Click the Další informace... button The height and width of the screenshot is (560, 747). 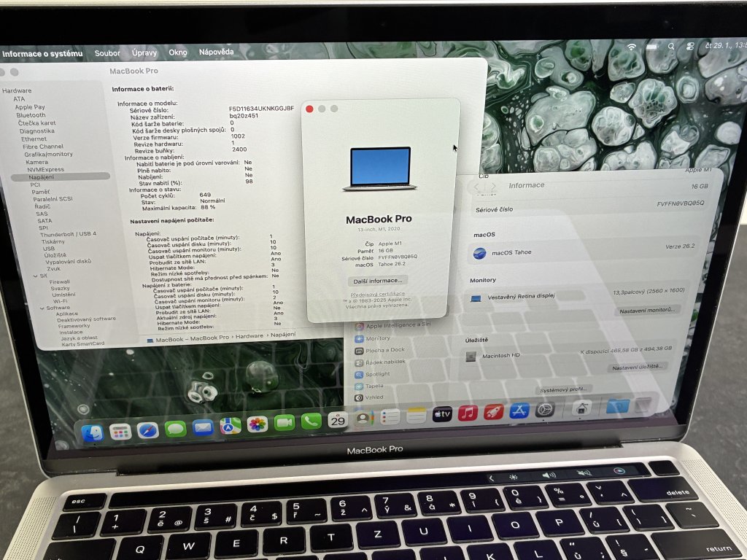point(378,281)
